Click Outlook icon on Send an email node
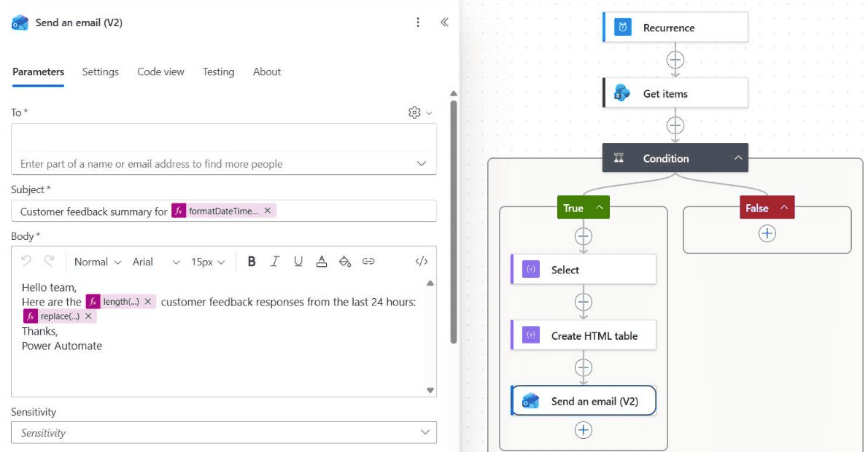 (531, 400)
